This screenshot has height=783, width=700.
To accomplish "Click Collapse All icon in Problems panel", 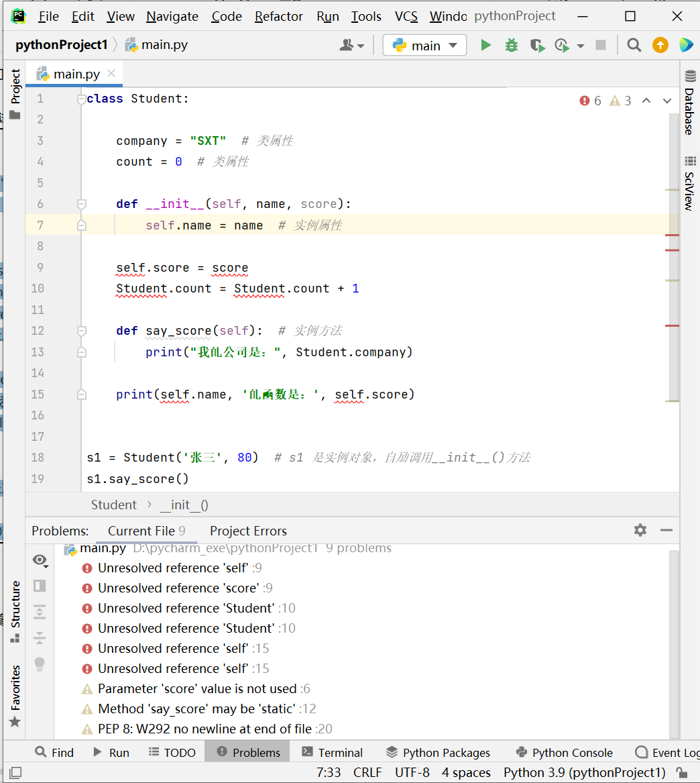I will (x=40, y=637).
